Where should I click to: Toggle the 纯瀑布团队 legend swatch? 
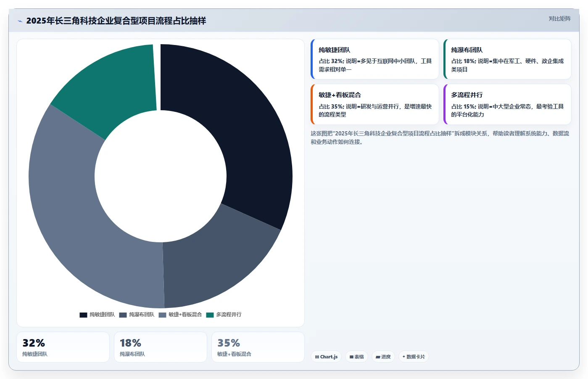point(123,315)
